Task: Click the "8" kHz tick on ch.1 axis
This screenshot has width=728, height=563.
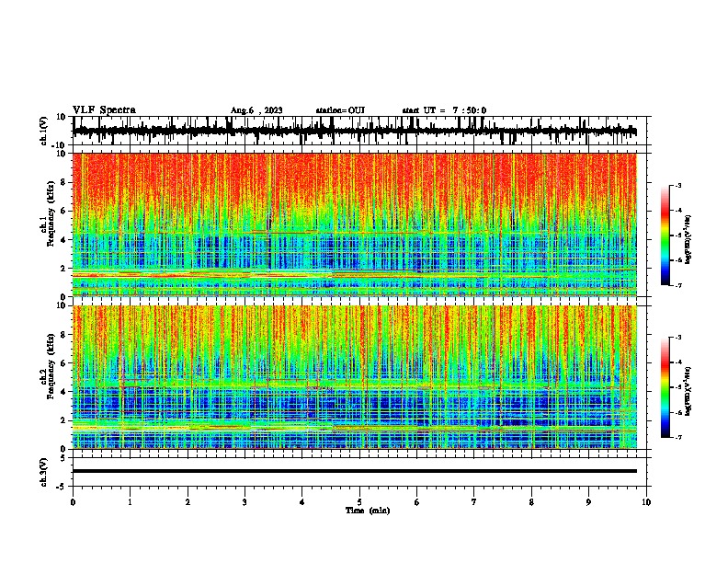Action: pos(63,182)
